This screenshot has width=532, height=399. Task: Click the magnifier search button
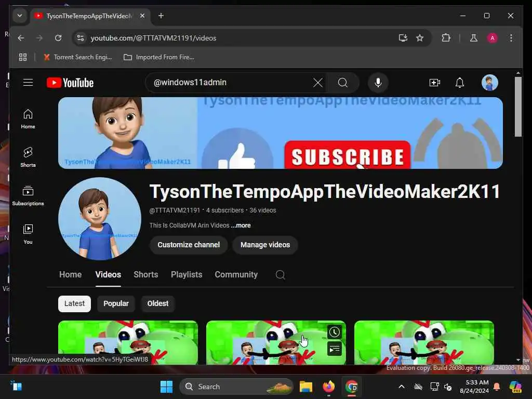[343, 83]
